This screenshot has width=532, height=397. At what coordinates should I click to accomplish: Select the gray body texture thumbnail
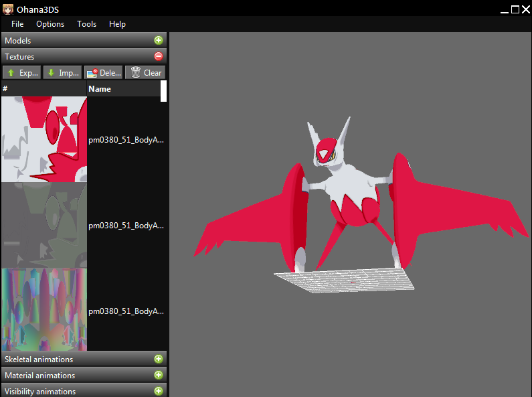[43, 225]
